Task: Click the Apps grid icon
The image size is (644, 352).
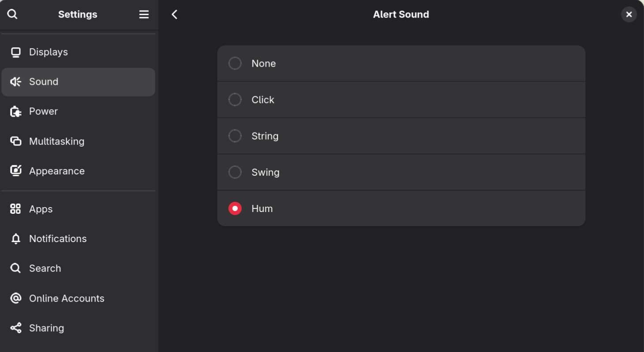Action: tap(16, 209)
